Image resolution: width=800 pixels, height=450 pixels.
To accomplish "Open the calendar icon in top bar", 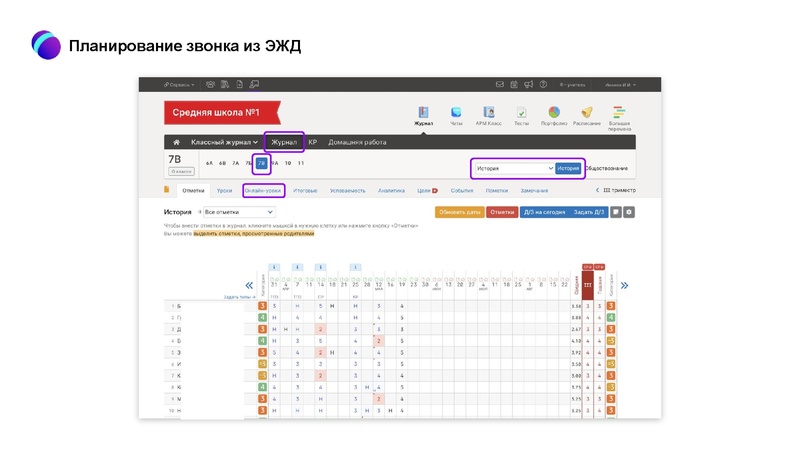I will [x=514, y=85].
